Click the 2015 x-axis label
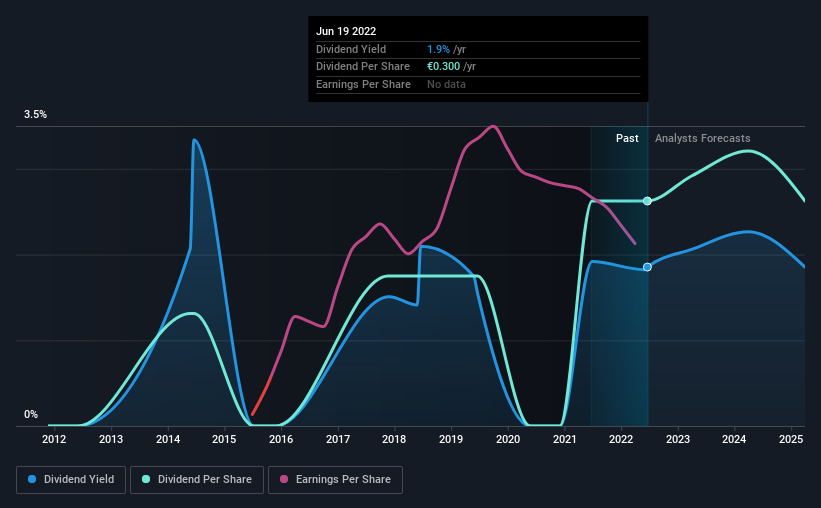This screenshot has width=821, height=508. (x=224, y=439)
